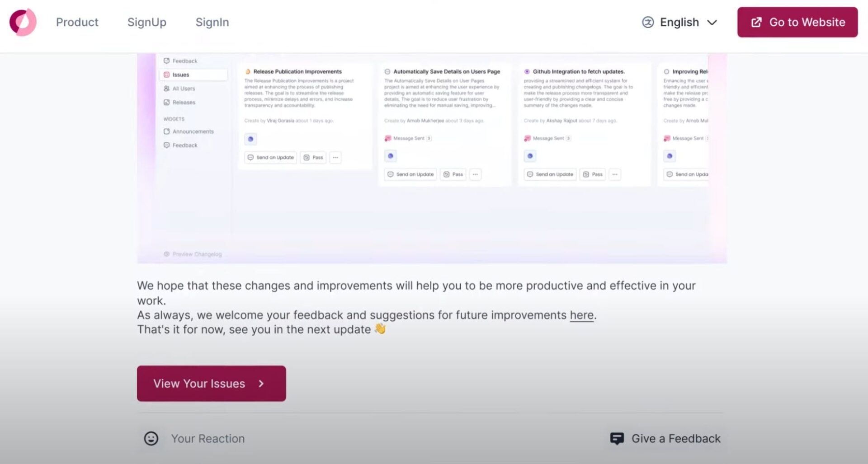Image resolution: width=868 pixels, height=464 pixels.
Task: Click the Go to Website button
Action: (x=797, y=22)
